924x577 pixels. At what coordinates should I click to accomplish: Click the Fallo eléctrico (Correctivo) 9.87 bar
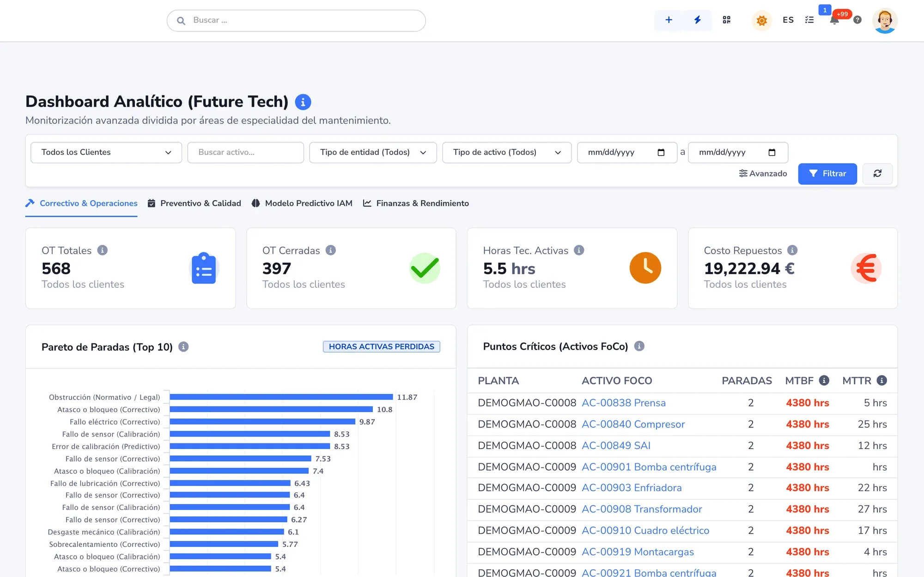[x=262, y=421]
